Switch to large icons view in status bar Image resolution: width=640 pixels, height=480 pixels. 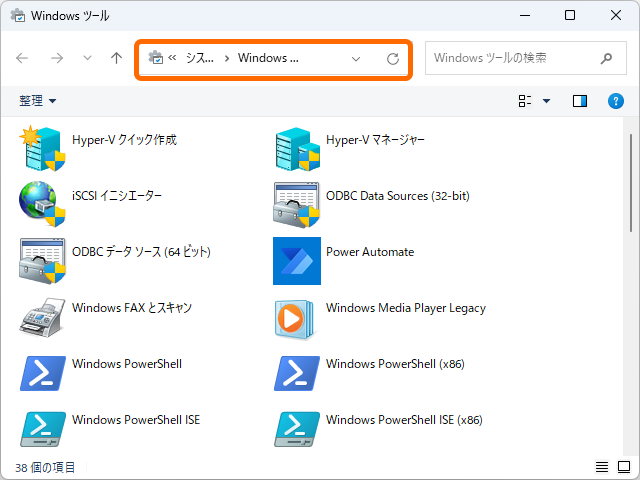[x=624, y=467]
